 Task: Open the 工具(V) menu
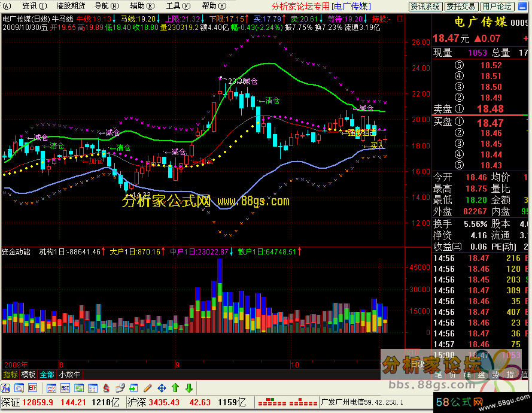[178, 6]
